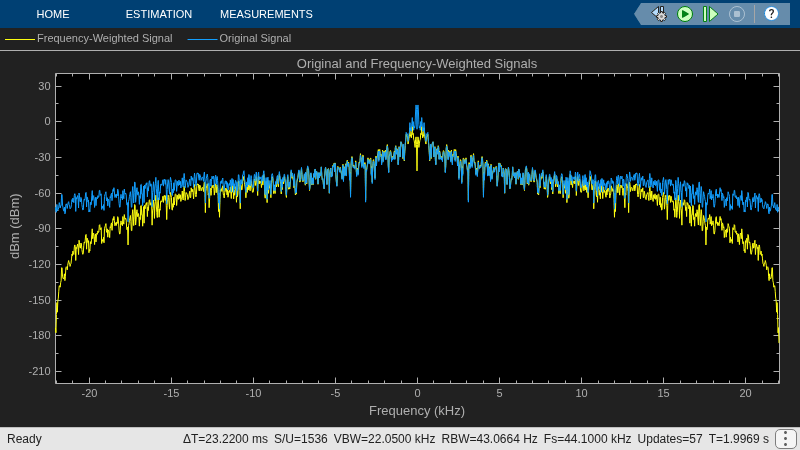The height and width of the screenshot is (450, 800).
Task: Open the MEASUREMENTS tab
Action: point(266,14)
